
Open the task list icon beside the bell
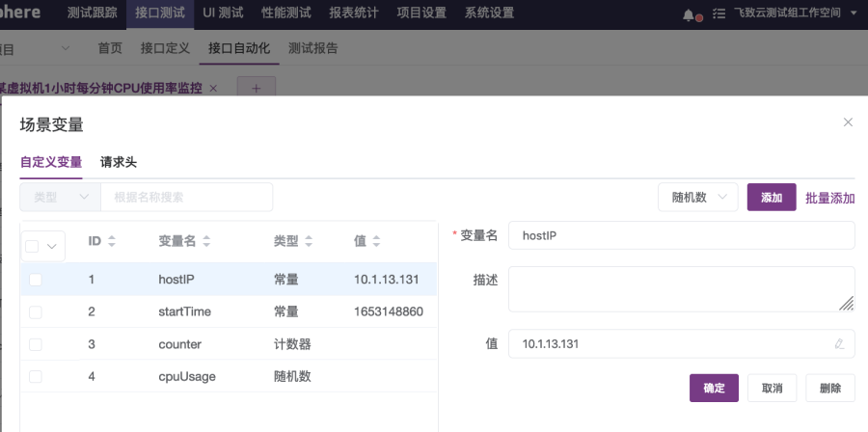coord(719,13)
